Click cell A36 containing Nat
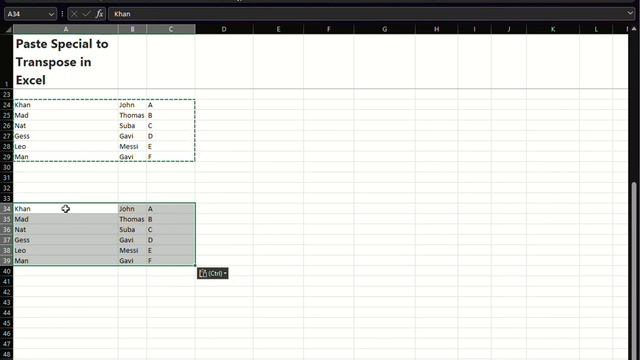Image resolution: width=640 pixels, height=360 pixels. coord(66,230)
